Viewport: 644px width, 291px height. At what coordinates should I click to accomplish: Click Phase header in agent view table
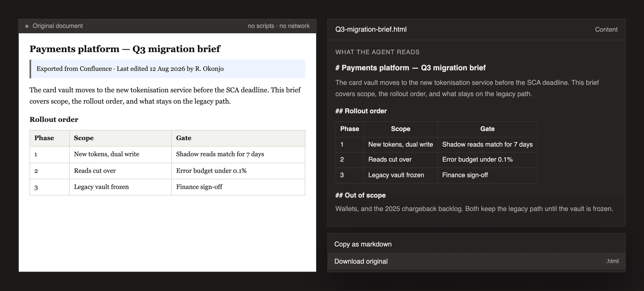tap(350, 129)
